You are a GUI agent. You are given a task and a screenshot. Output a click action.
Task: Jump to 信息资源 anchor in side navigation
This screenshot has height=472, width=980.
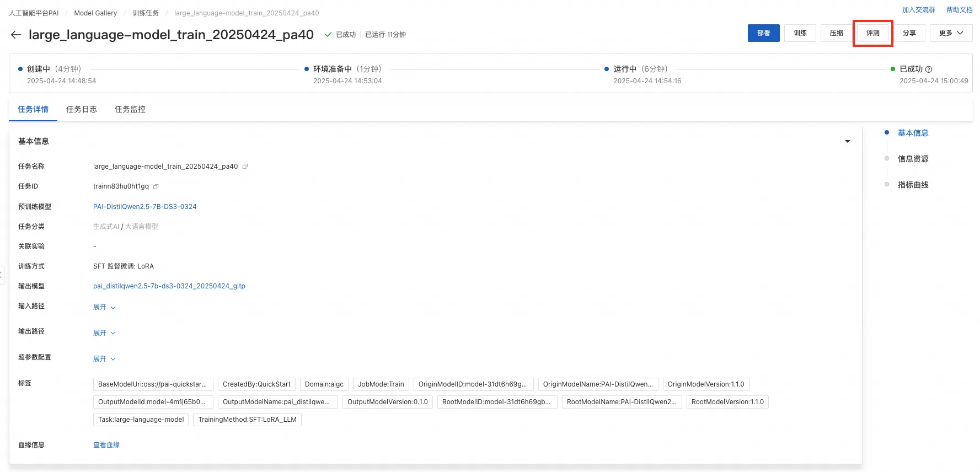click(913, 159)
